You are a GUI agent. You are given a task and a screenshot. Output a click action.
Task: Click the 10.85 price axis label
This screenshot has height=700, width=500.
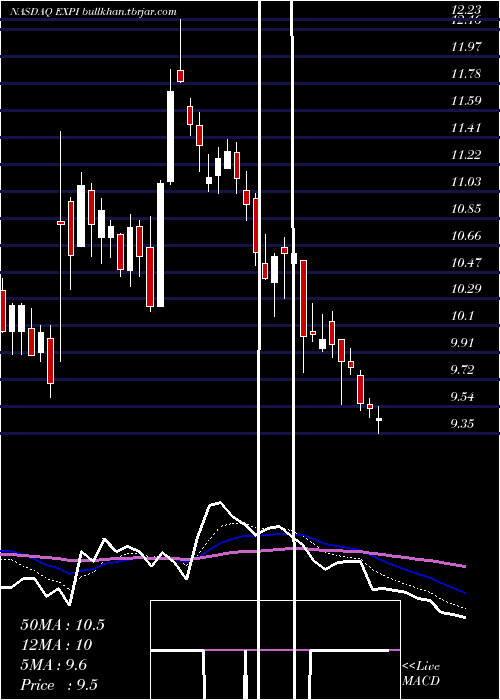(x=466, y=208)
